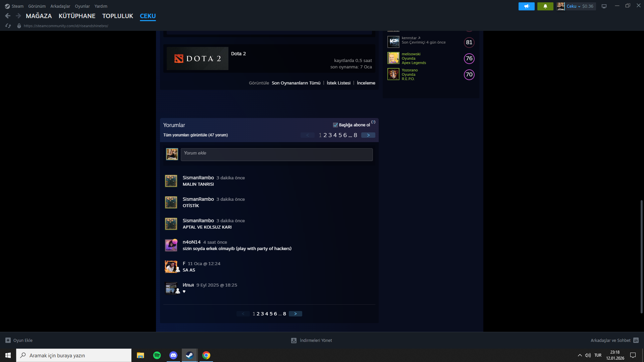Open the volume control tray icon
The image size is (644, 362).
click(x=588, y=355)
